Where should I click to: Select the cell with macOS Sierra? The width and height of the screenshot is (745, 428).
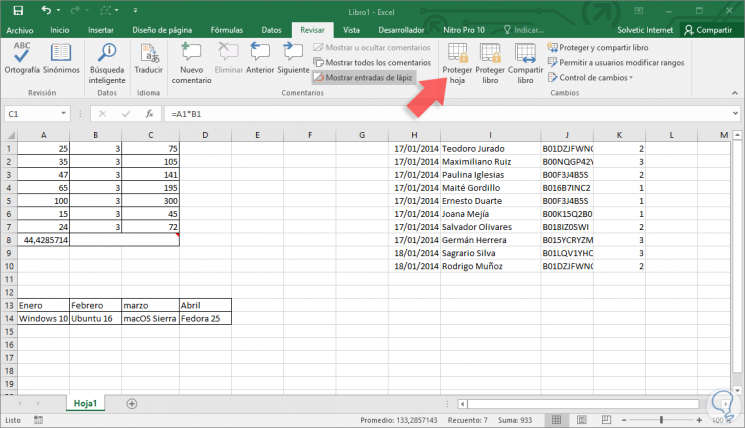point(150,318)
